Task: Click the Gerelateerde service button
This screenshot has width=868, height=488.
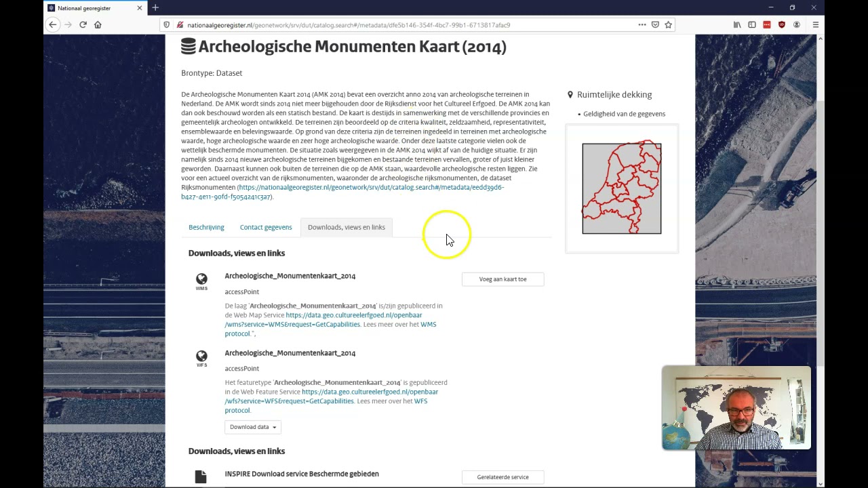Action: point(503,477)
